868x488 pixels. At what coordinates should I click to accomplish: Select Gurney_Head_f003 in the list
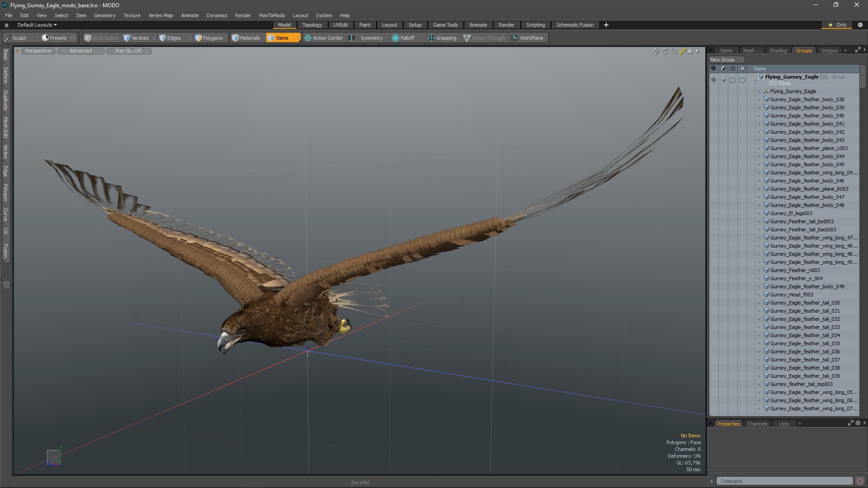(x=791, y=295)
